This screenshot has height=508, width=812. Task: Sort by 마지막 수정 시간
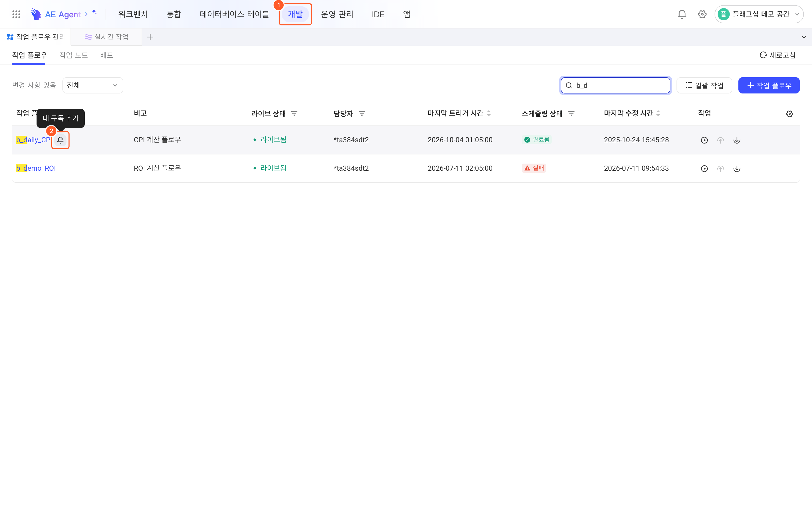(658, 114)
